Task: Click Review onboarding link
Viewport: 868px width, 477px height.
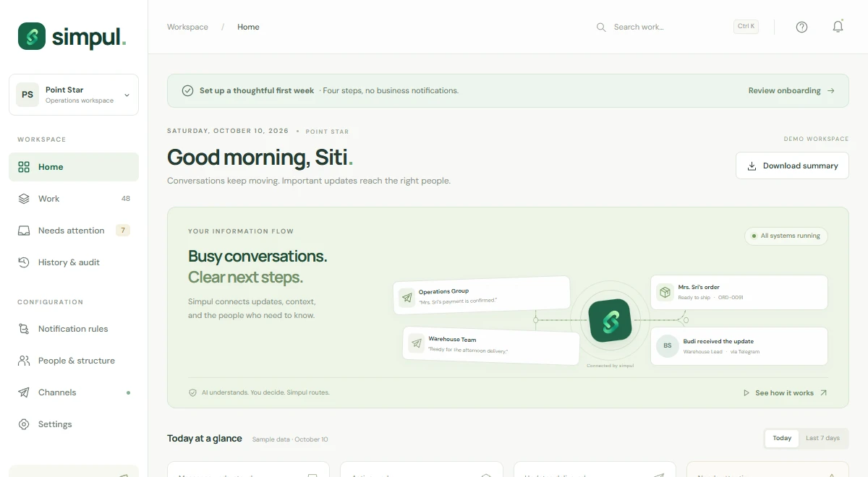Action: 791,91
